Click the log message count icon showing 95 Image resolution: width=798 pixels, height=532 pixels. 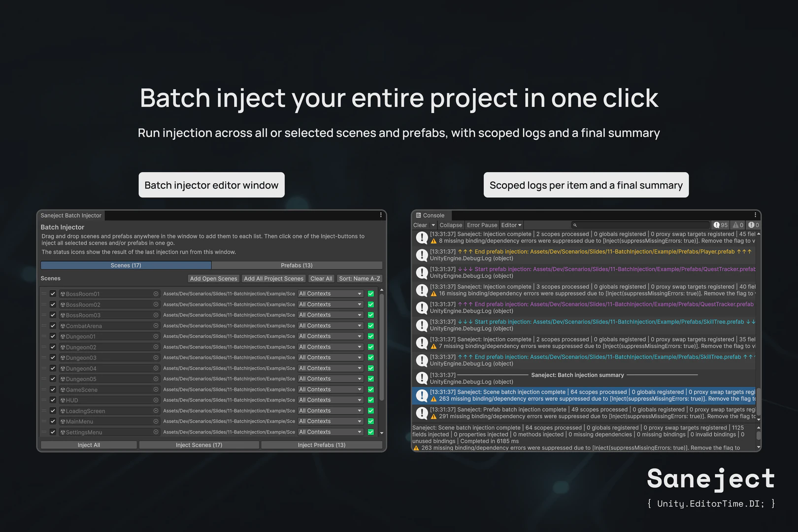point(717,225)
